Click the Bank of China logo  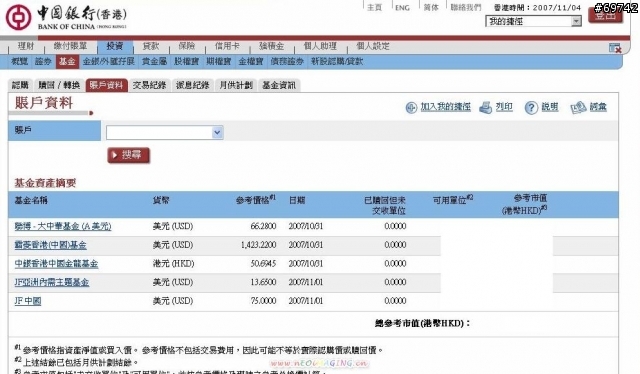tap(66, 17)
